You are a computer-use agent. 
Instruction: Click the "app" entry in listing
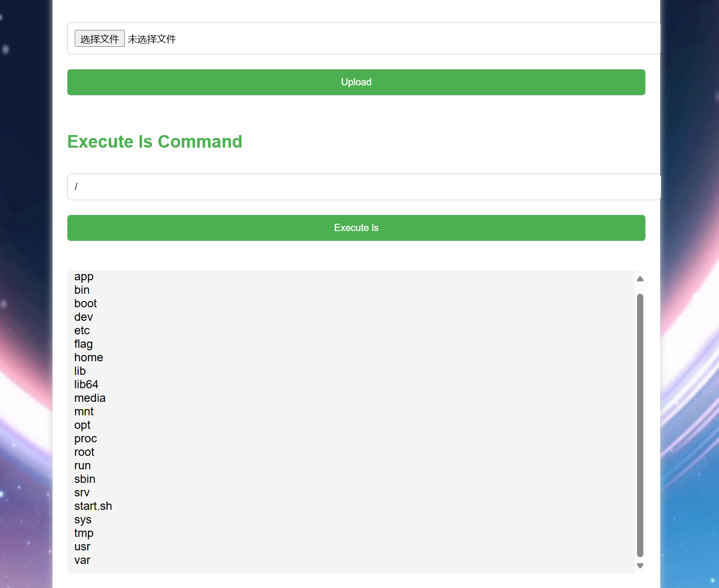coord(84,276)
